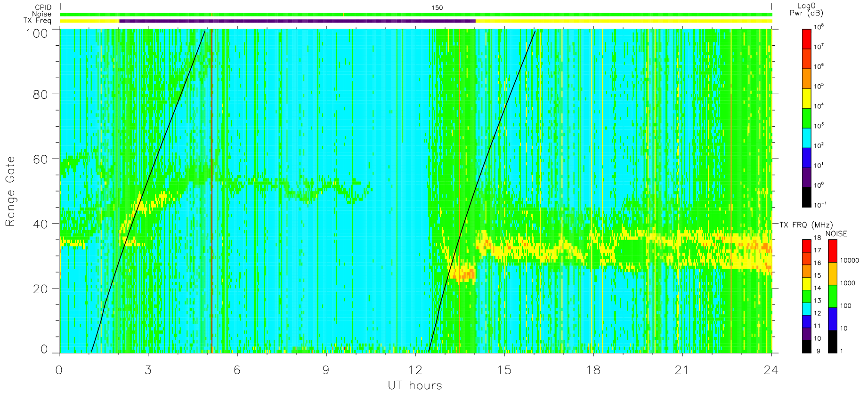Click the x-axis tick label '6'
868x400 pixels.
click(x=237, y=370)
